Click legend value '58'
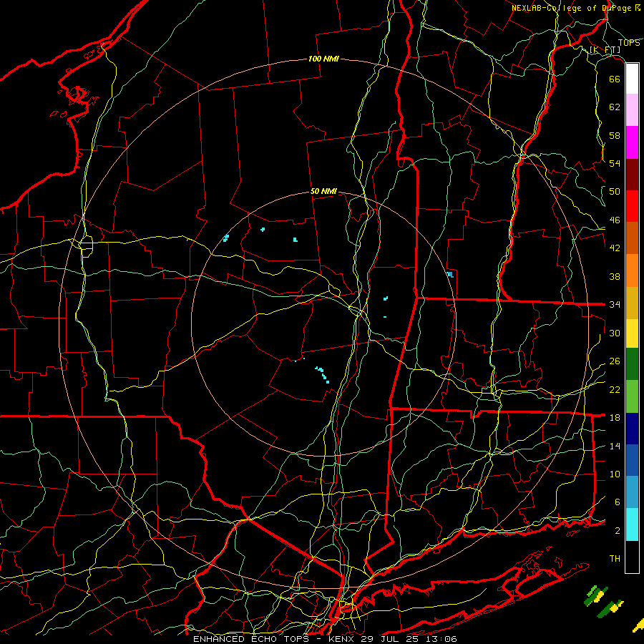Screen dimensions: 644x644 click(615, 135)
